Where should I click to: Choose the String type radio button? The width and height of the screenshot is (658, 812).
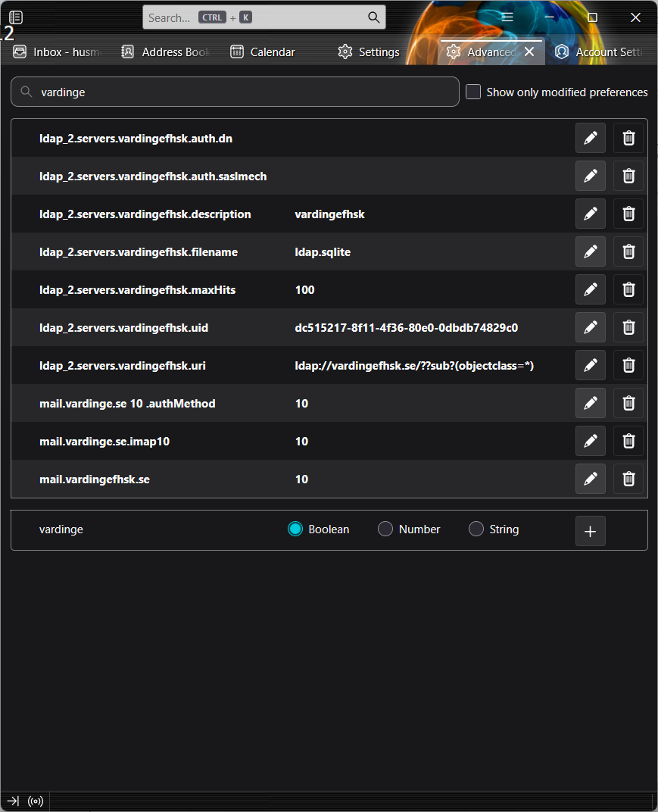476,529
